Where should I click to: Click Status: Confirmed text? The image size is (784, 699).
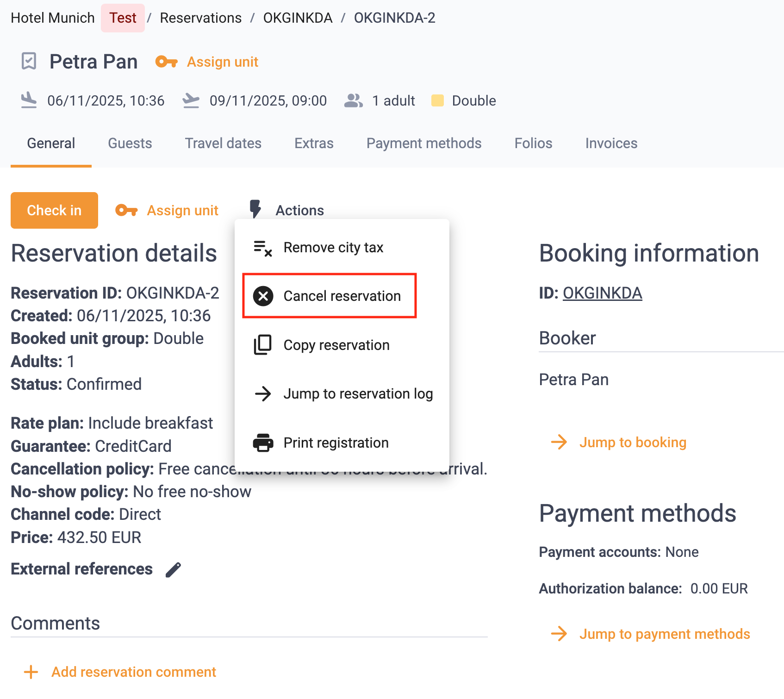pyautogui.click(x=76, y=384)
